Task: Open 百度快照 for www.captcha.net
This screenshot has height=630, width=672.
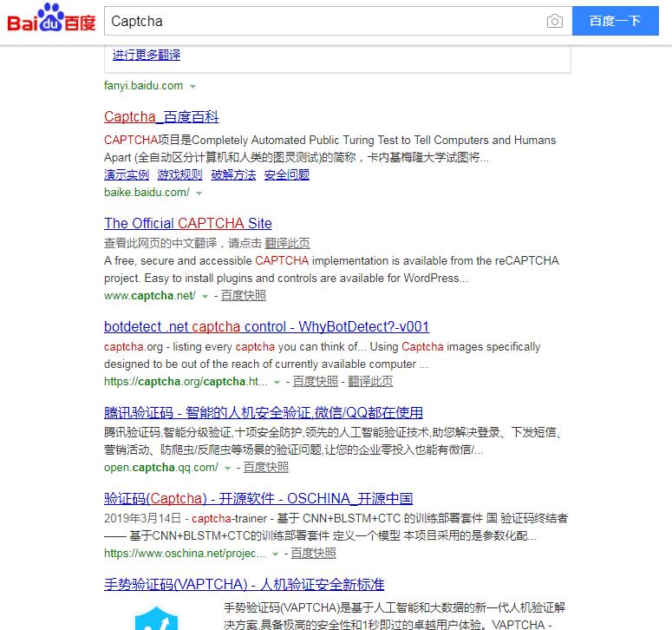Action: pyautogui.click(x=244, y=296)
